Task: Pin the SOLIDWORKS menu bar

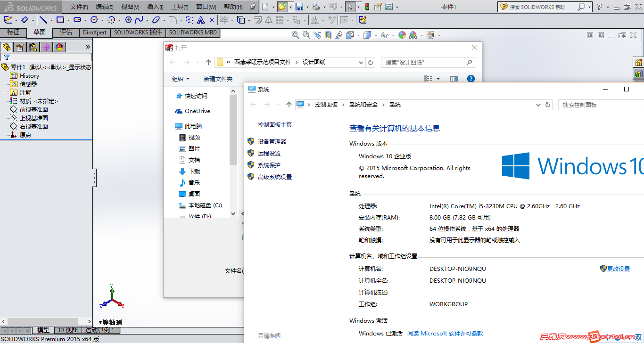Action: pyautogui.click(x=253, y=7)
